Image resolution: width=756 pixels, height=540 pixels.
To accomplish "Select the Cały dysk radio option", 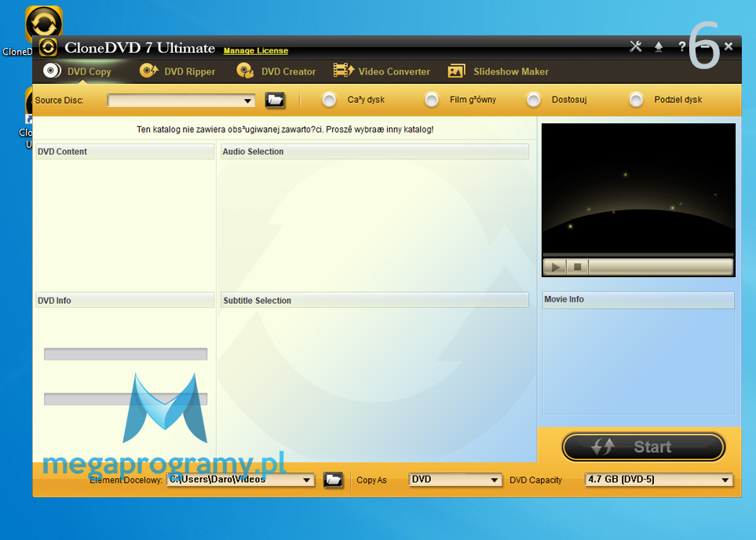I will [x=329, y=100].
